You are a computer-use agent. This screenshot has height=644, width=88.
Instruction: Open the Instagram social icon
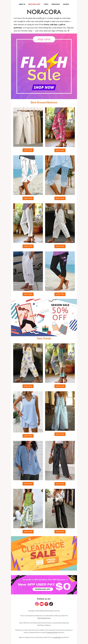pos(37,604)
